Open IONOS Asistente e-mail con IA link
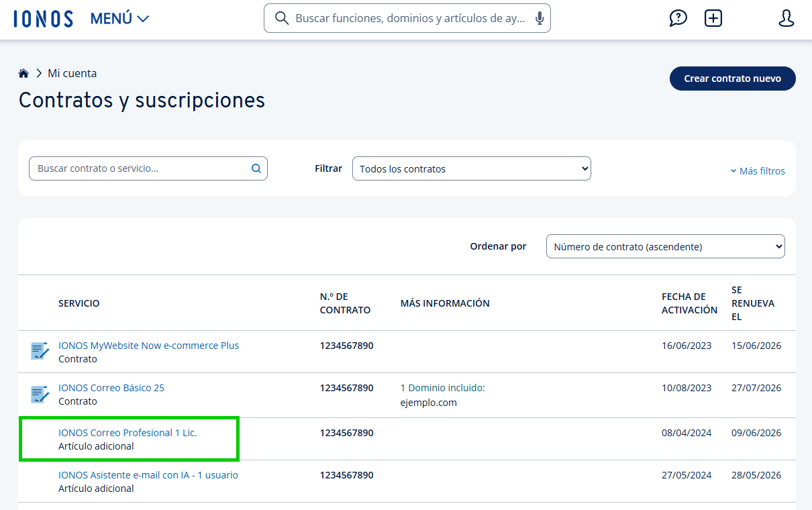The width and height of the screenshot is (812, 510). 148,475
